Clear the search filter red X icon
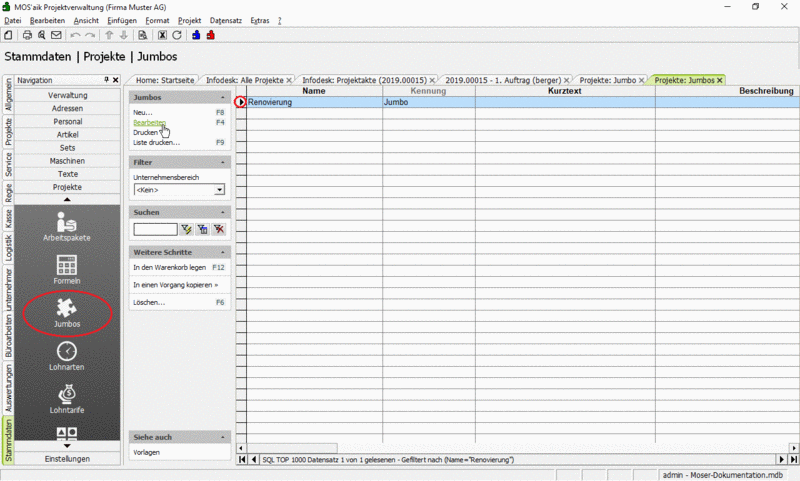The image size is (800, 481). click(x=219, y=230)
